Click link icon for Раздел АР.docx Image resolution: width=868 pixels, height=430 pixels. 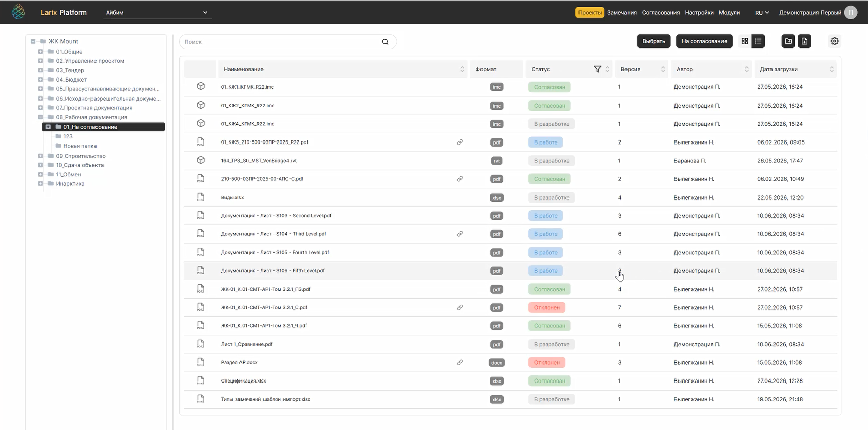pyautogui.click(x=460, y=363)
